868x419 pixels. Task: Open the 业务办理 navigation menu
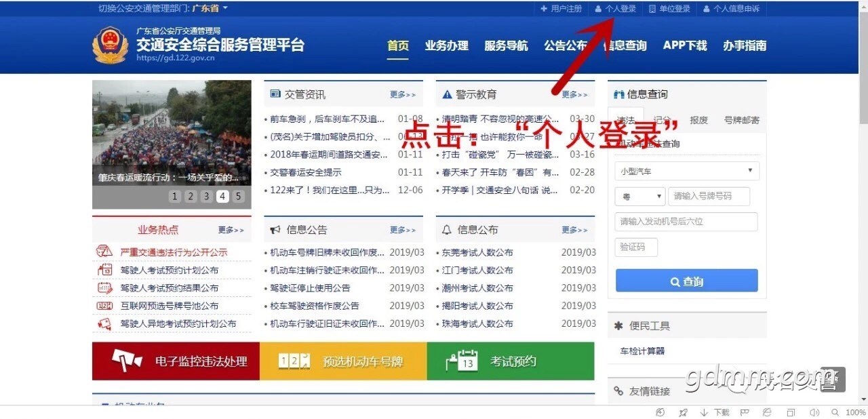click(446, 45)
